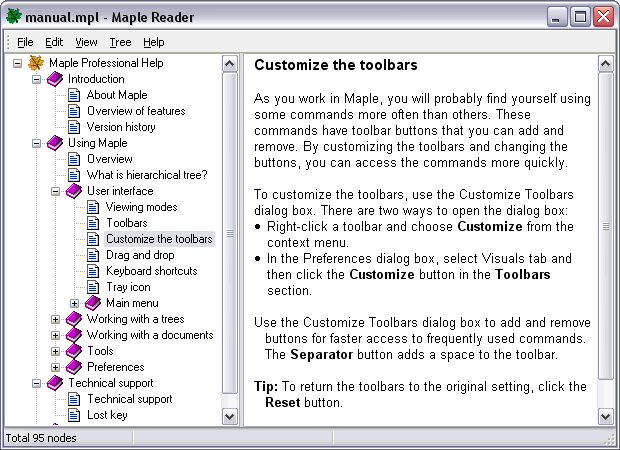
Task: Open What is hierarchical tree? topic
Action: click(x=147, y=175)
